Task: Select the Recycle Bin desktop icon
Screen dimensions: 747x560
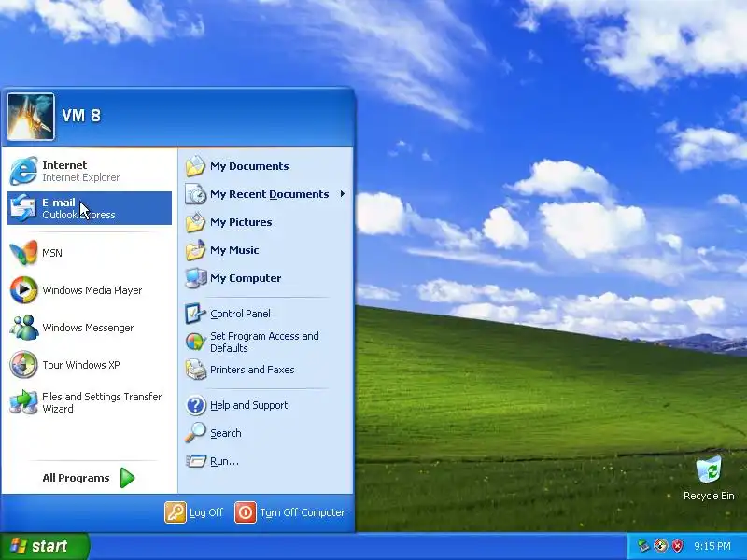Action: [x=709, y=470]
